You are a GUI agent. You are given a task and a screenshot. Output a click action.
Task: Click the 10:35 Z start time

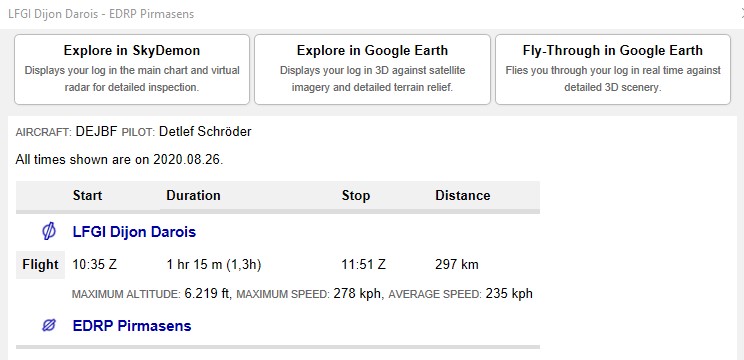pos(94,265)
